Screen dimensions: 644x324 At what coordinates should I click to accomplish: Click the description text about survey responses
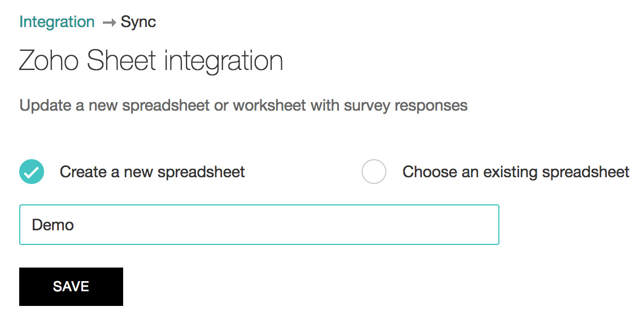243,106
